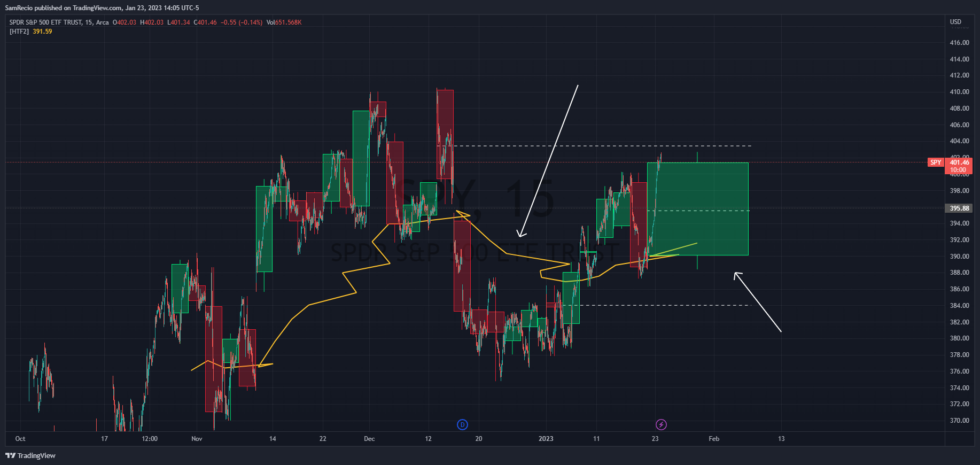Click the 2023 label on time axis
This screenshot has width=980, height=465.
tap(546, 439)
